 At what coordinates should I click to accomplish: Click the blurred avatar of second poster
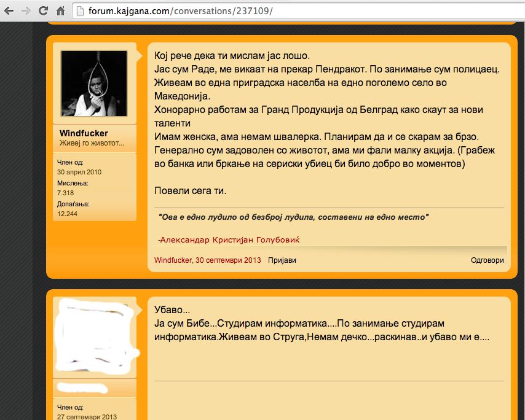(x=94, y=335)
